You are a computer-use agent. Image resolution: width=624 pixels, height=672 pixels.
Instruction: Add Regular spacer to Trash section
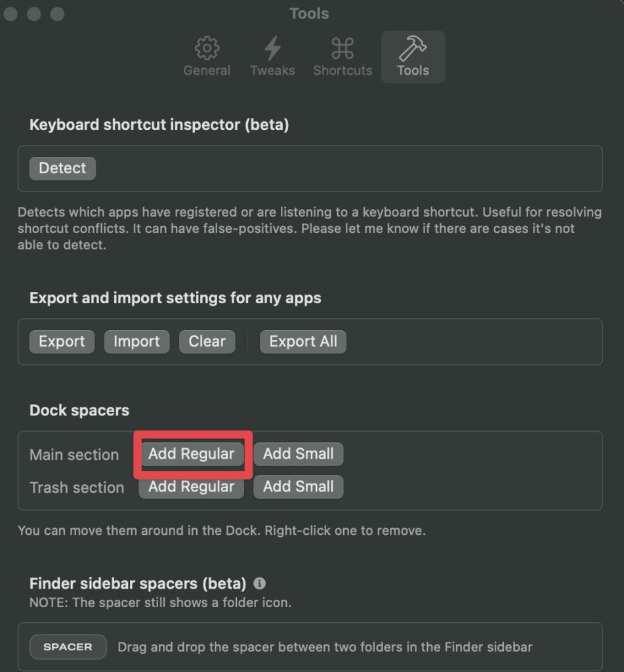click(x=192, y=487)
